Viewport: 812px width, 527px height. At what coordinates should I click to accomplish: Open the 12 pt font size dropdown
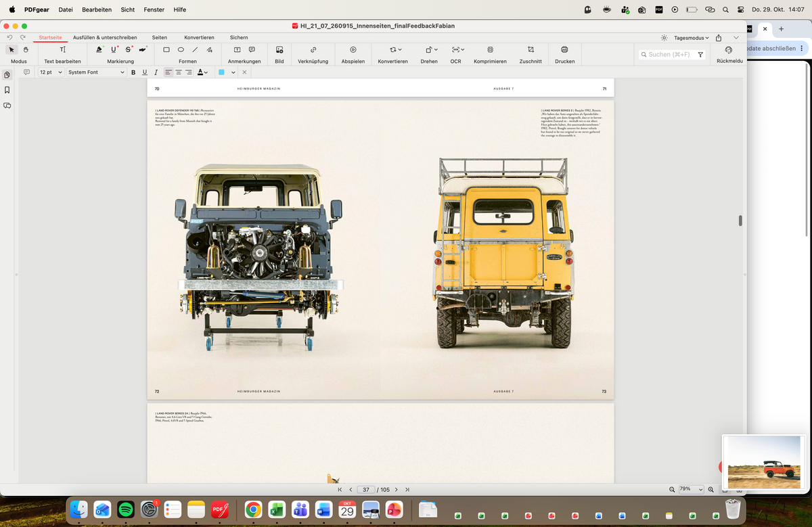point(51,72)
